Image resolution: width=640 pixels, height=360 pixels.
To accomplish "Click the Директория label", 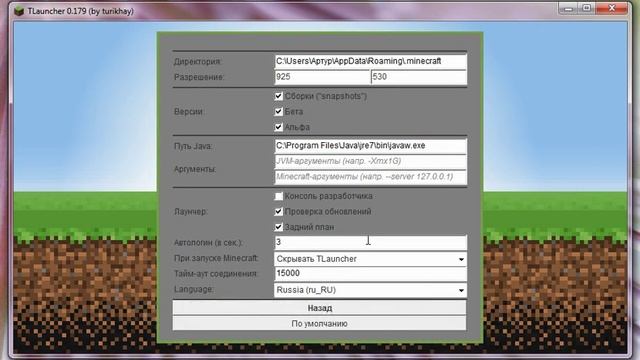I will [198, 62].
